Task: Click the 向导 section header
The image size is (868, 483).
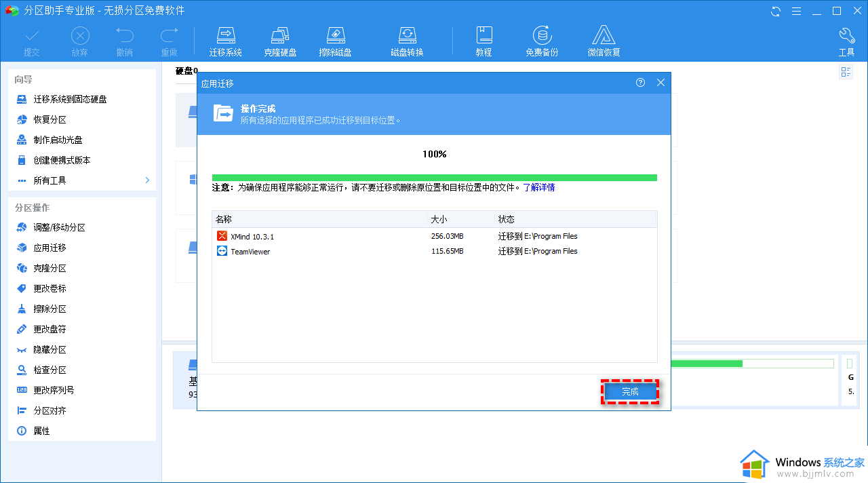Action: click(24, 79)
